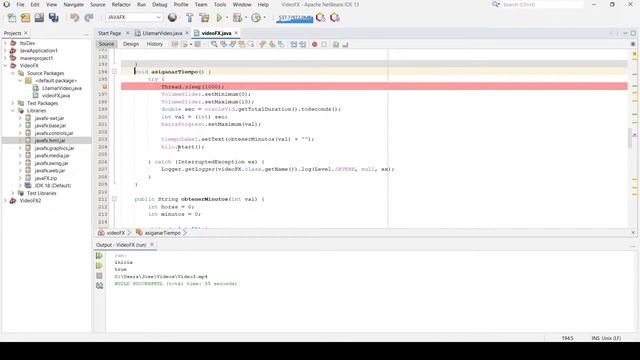The image size is (640, 360).
Task: Click the Output settings icon below Stop
Action: (x=99, y=286)
